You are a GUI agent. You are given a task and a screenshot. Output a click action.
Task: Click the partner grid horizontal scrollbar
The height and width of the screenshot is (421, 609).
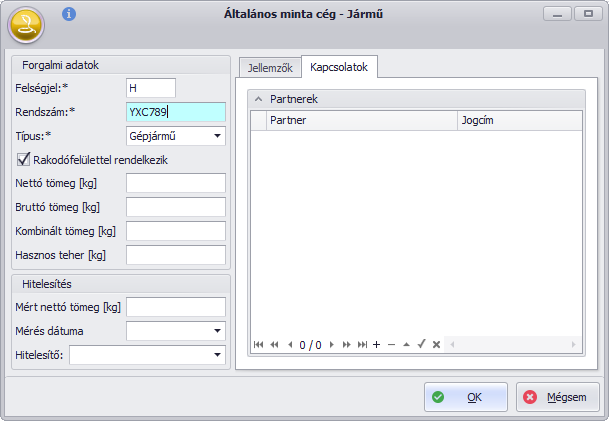pyautogui.click(x=512, y=345)
